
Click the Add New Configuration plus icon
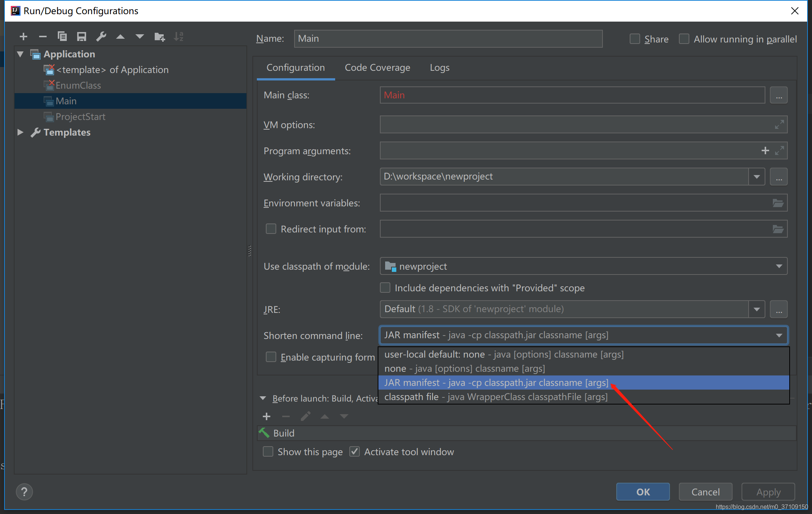point(23,37)
